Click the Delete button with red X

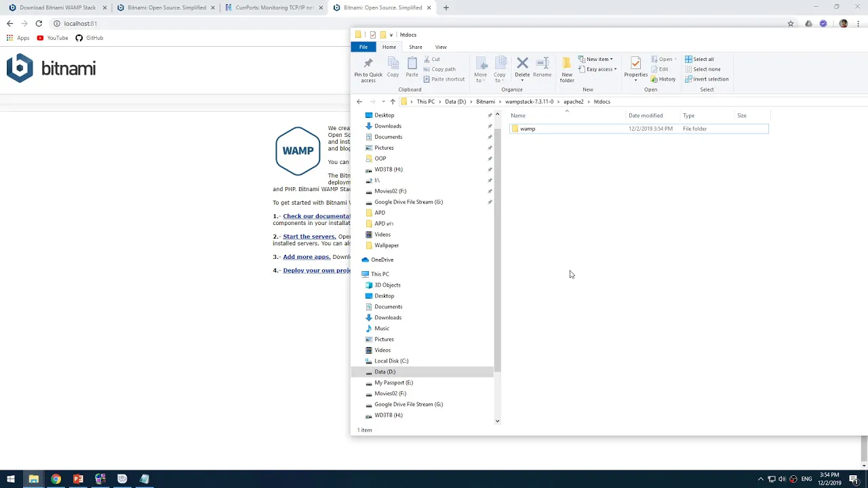(x=522, y=68)
